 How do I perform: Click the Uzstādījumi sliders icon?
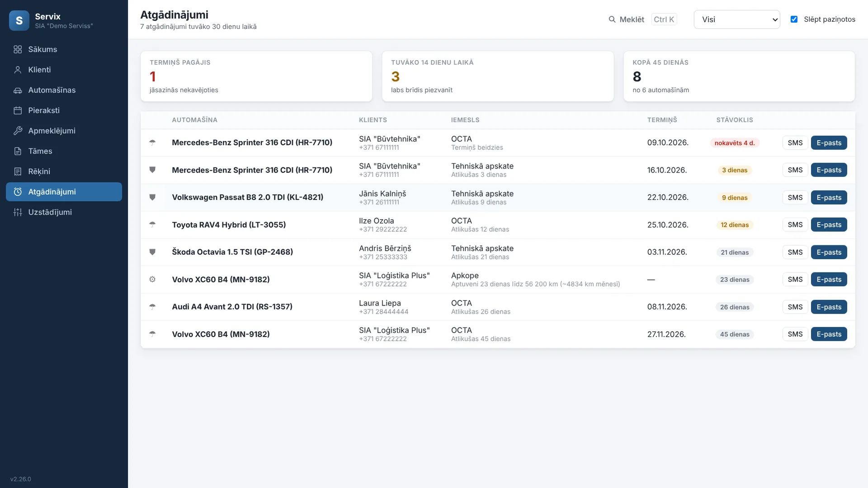[18, 212]
